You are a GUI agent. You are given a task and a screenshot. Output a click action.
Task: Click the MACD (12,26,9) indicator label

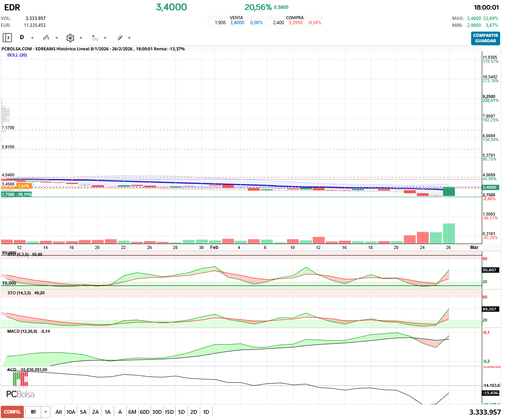point(22,331)
